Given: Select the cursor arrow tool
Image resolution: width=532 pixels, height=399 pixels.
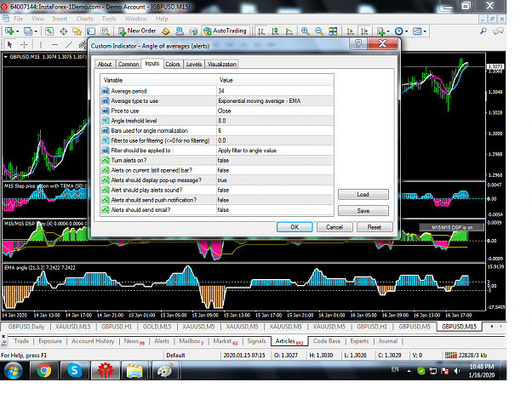Looking at the screenshot, I should (9, 44).
